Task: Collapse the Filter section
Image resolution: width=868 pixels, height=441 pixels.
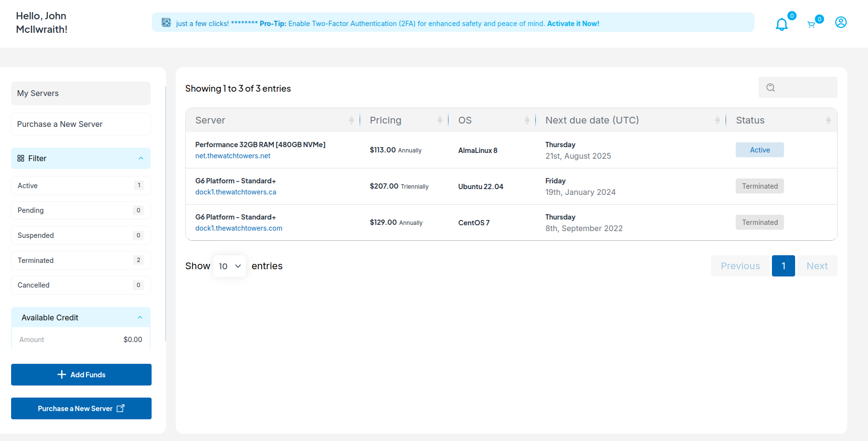Action: 140,158
